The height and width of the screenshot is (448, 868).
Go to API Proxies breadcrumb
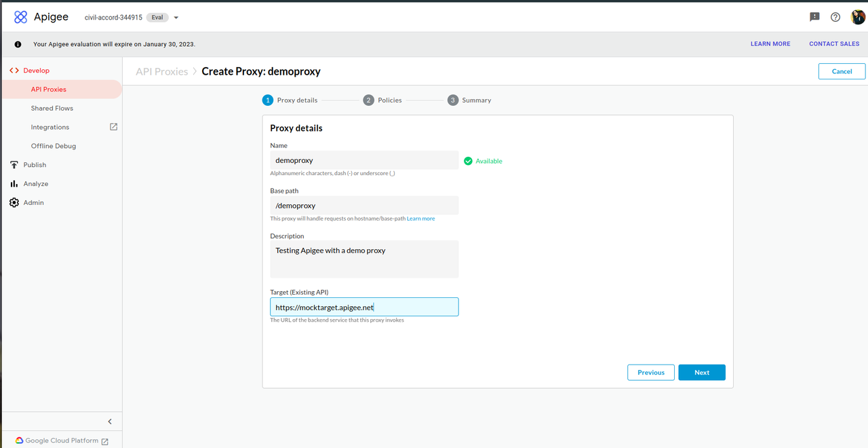(162, 71)
